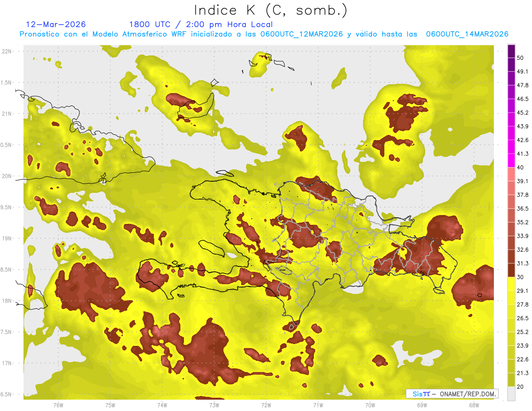Pick the gray swatch below 20 on the scale
Screen dimensions: 532x411
pos(511,393)
